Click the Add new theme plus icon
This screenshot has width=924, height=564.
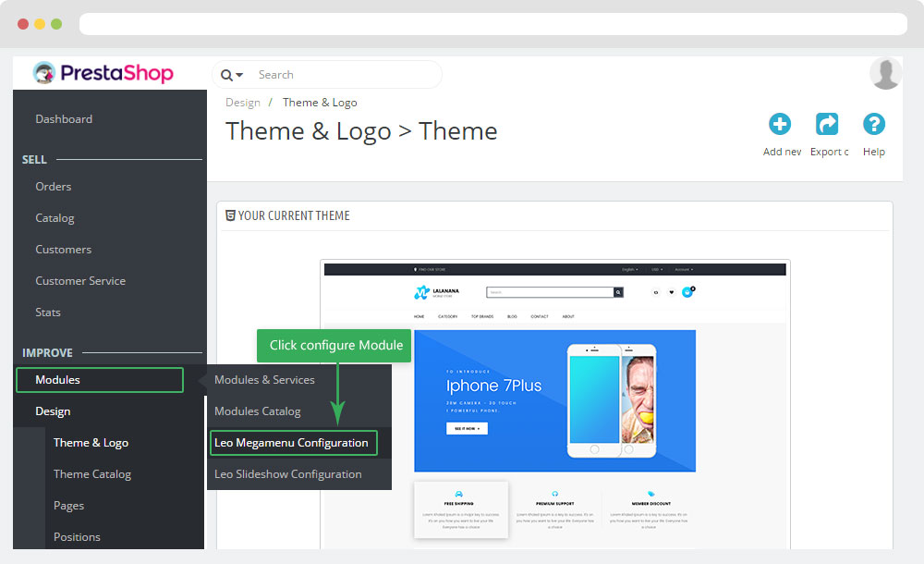tap(780, 124)
